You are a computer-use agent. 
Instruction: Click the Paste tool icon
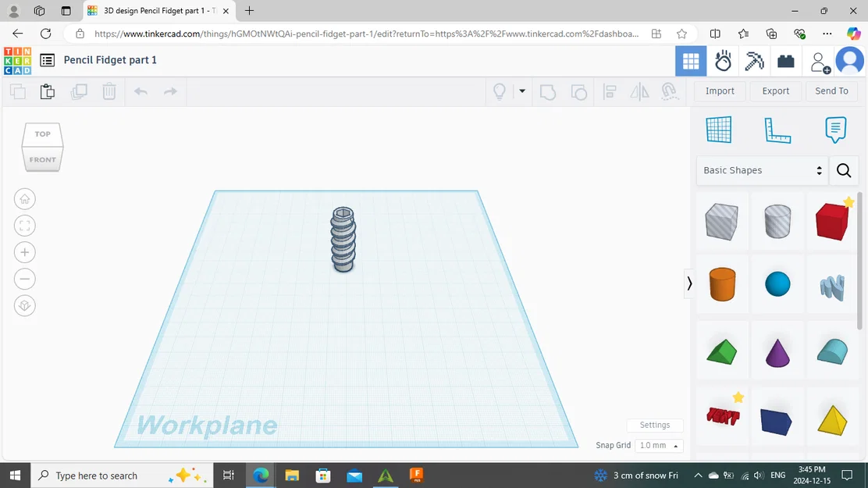pos(48,91)
